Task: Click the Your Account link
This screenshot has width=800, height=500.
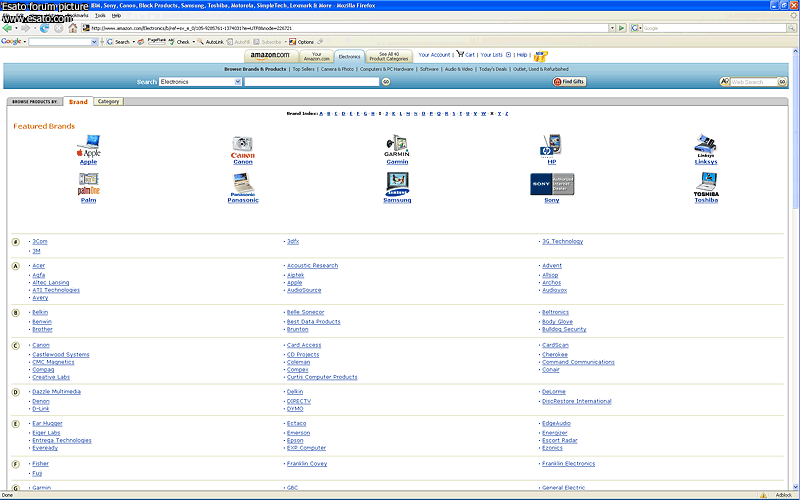Action: (434, 55)
